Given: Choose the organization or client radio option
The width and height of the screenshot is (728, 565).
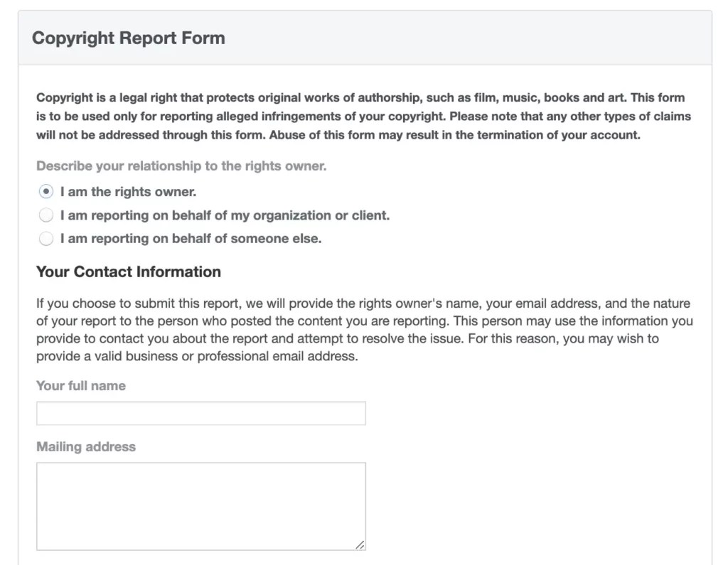Looking at the screenshot, I should point(46,215).
